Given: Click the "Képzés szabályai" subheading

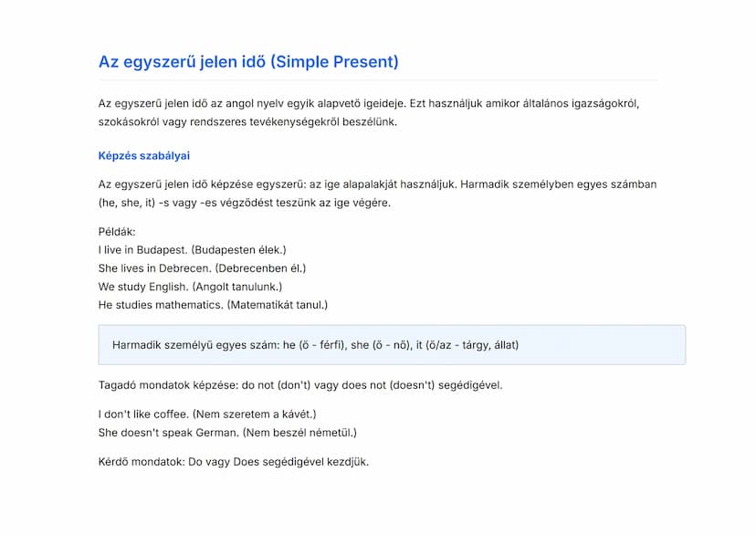Looking at the screenshot, I should [143, 156].
